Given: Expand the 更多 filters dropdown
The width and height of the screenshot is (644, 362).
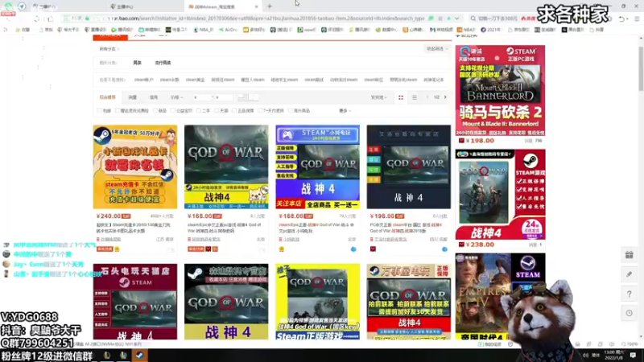Looking at the screenshot, I should pyautogui.click(x=345, y=111).
